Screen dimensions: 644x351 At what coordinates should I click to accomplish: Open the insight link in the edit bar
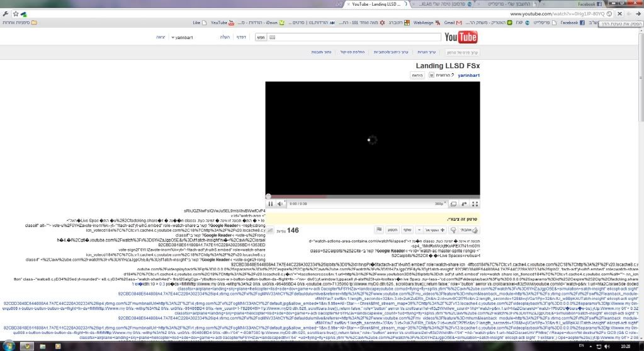[321, 52]
